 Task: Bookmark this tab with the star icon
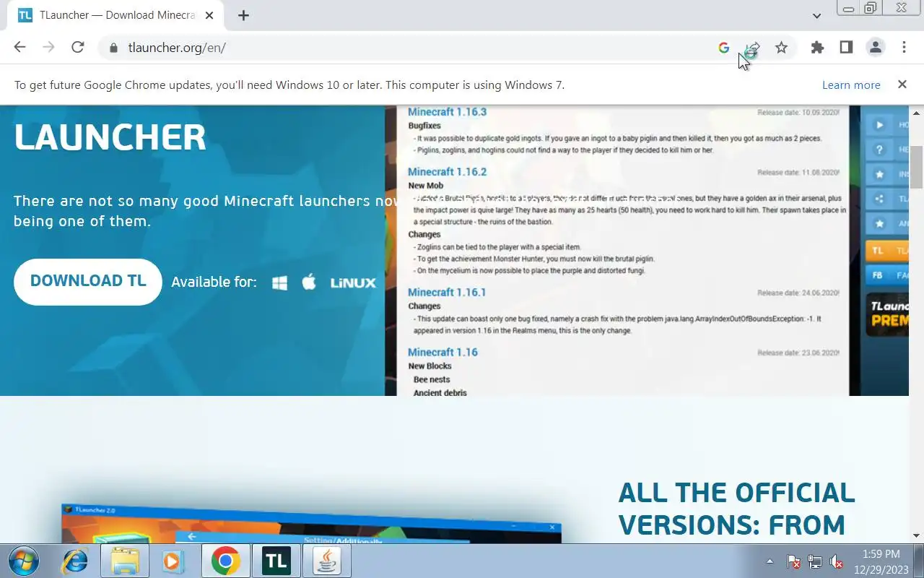tap(781, 48)
